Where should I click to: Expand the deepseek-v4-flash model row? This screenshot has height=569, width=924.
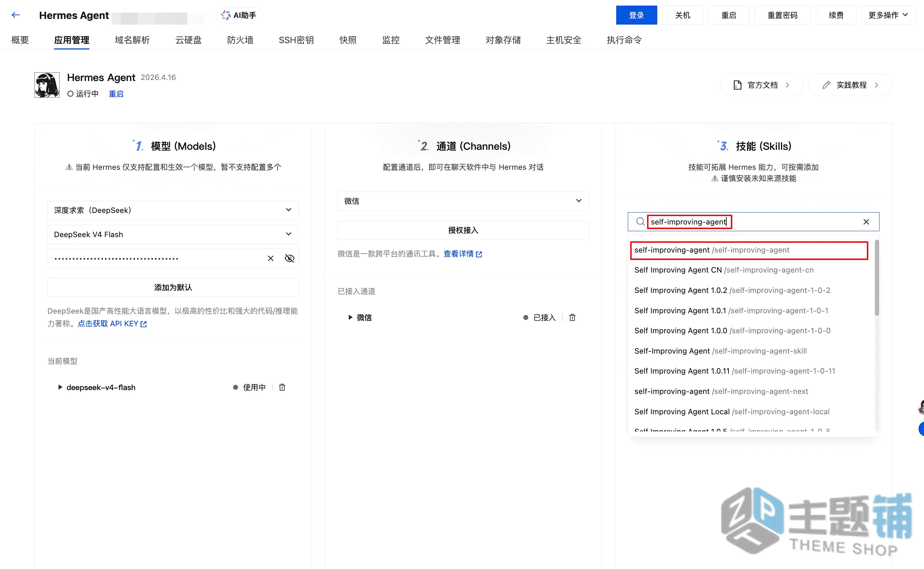tap(60, 387)
